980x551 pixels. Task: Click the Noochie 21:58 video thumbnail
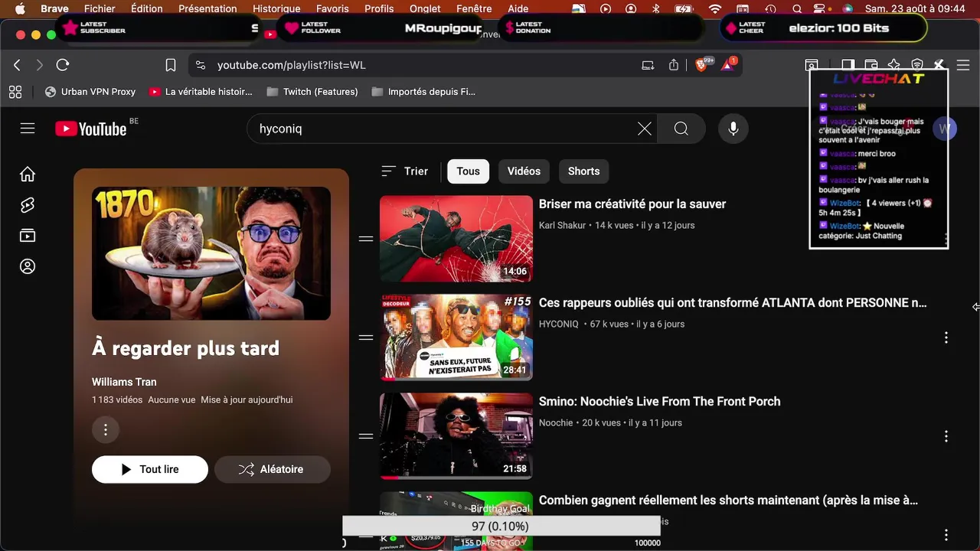point(456,436)
